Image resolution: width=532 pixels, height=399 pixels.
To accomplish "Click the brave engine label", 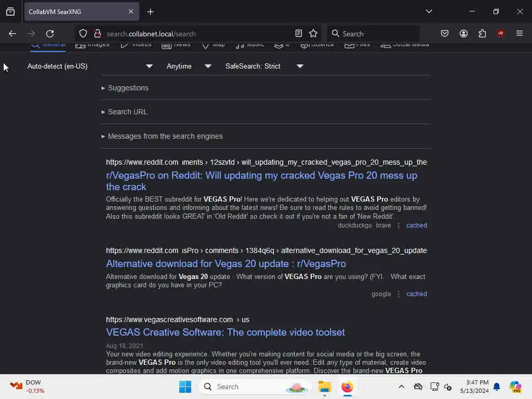I will coord(383,225).
